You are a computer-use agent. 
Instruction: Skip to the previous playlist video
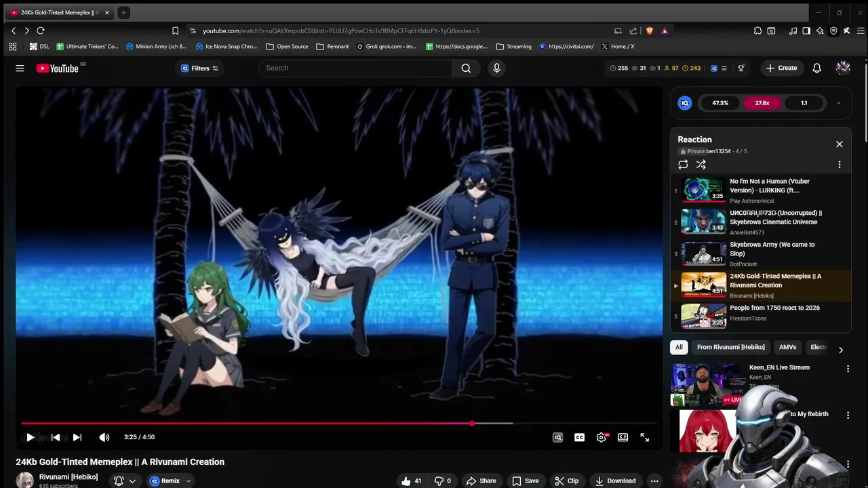[56, 437]
